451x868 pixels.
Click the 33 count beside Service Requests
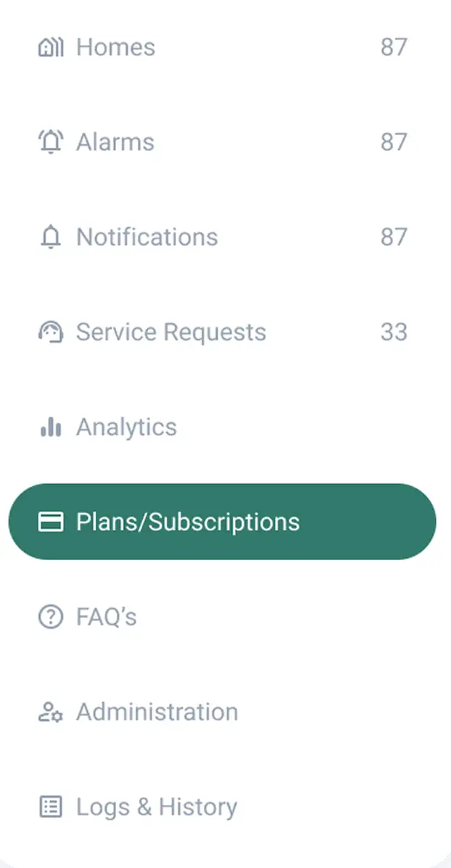coord(395,332)
